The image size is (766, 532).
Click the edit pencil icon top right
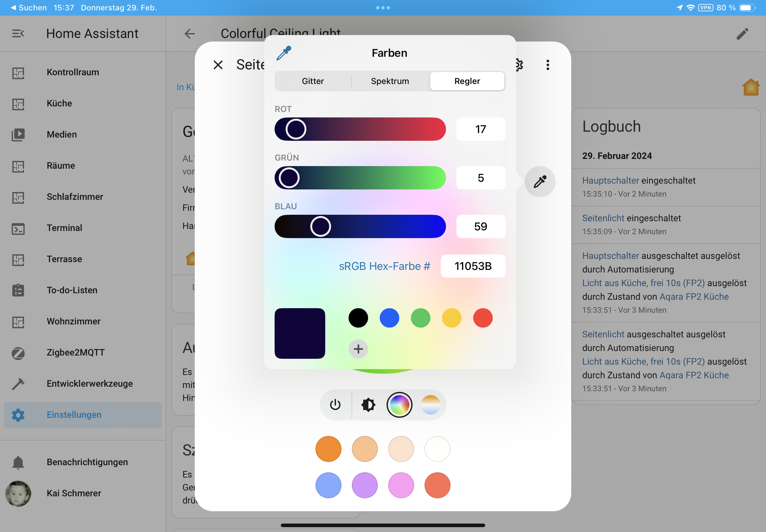click(742, 33)
